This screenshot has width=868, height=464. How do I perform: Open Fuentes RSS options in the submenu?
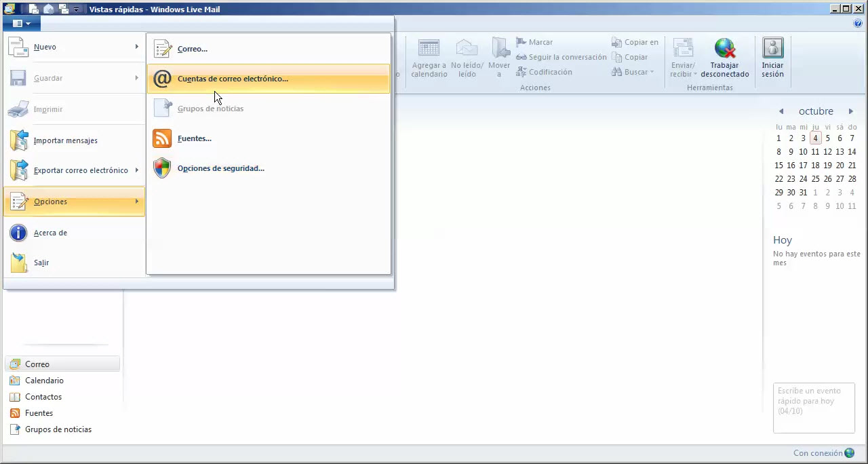269,138
